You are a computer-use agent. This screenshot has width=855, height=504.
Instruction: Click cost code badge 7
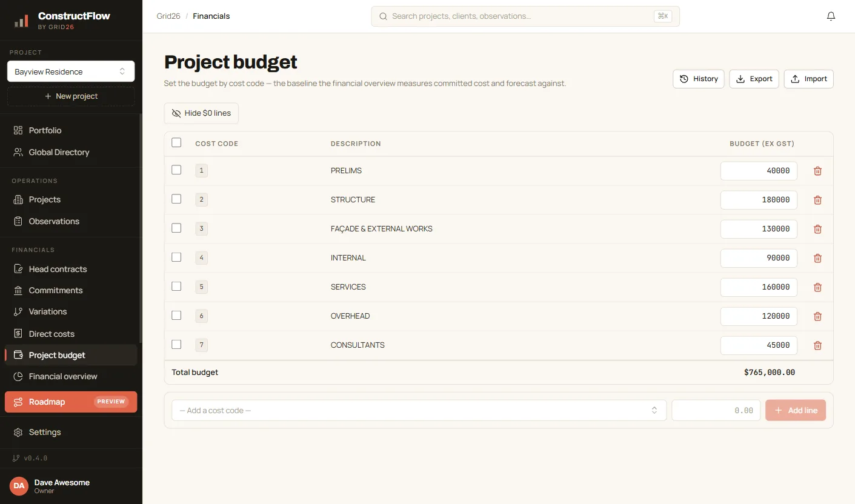[201, 345]
